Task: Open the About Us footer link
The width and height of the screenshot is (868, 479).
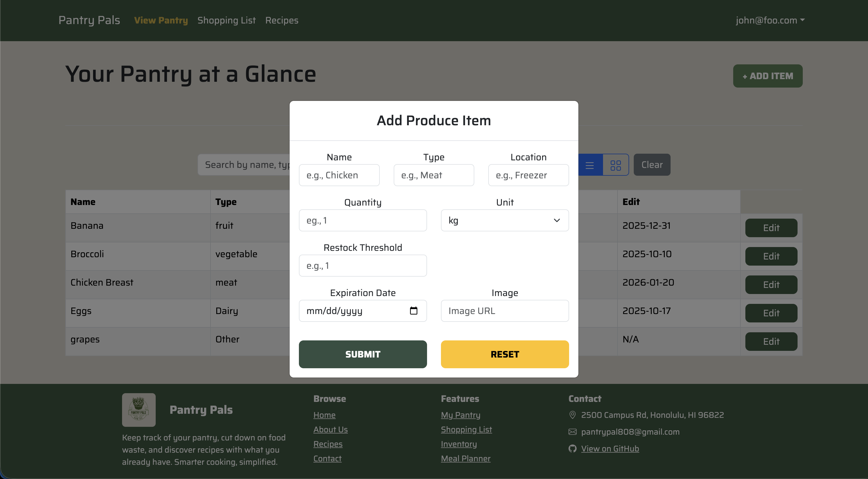Action: [331, 429]
